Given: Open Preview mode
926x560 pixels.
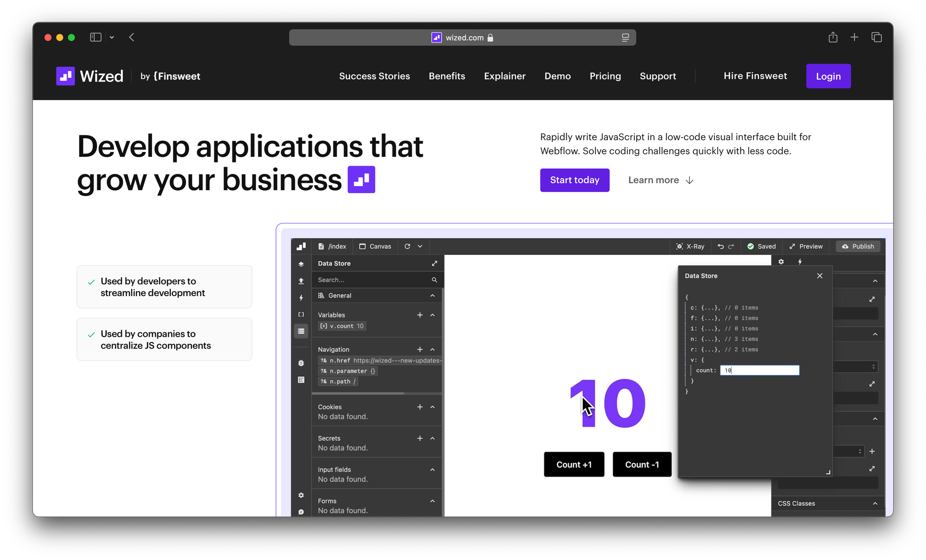Looking at the screenshot, I should (806, 246).
